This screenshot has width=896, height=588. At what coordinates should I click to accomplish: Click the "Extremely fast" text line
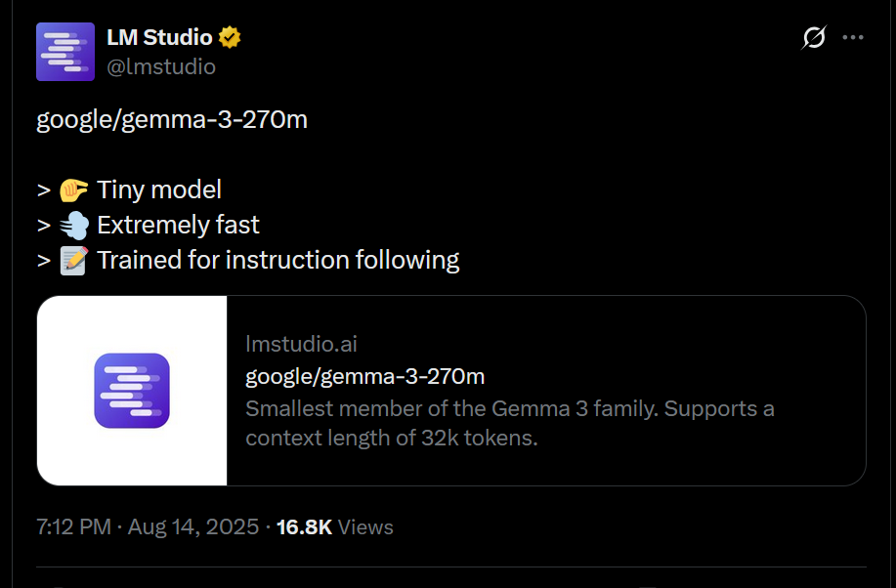point(178,226)
